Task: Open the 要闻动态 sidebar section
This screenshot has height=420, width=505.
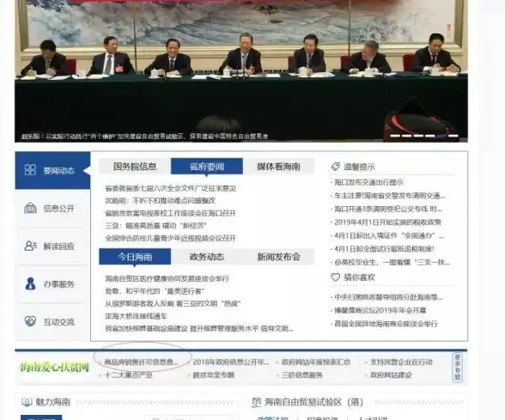Action: (52, 170)
